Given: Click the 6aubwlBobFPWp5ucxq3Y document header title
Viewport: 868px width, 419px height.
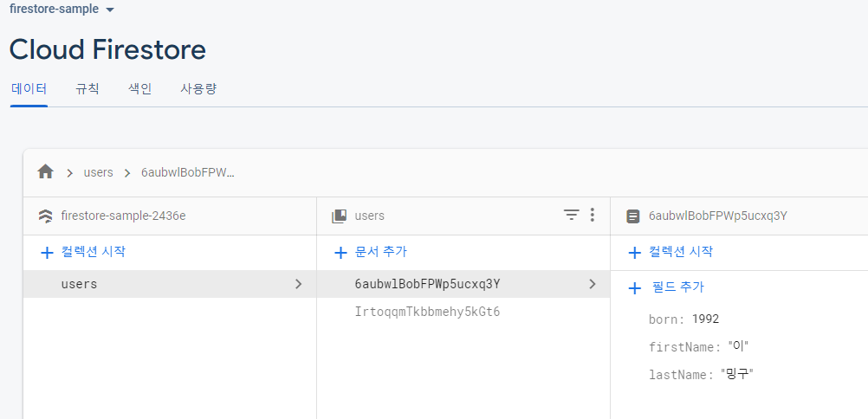Looking at the screenshot, I should [x=717, y=216].
